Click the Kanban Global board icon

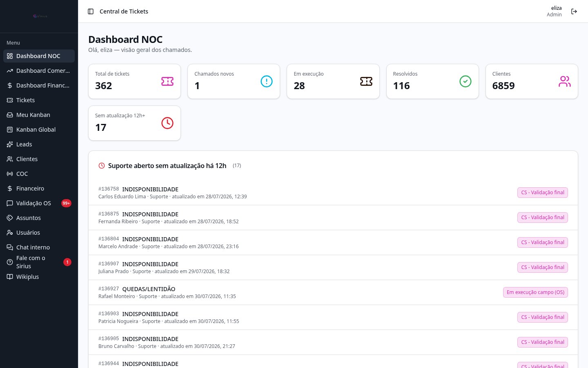10,130
